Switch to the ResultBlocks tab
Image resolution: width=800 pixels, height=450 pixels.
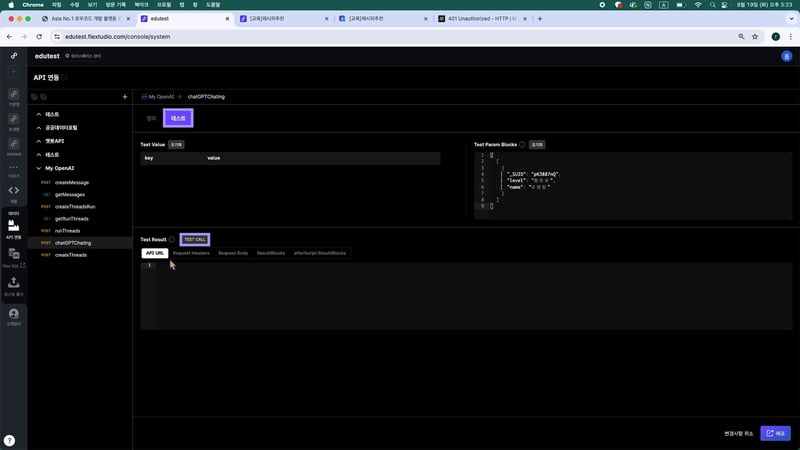[271, 253]
